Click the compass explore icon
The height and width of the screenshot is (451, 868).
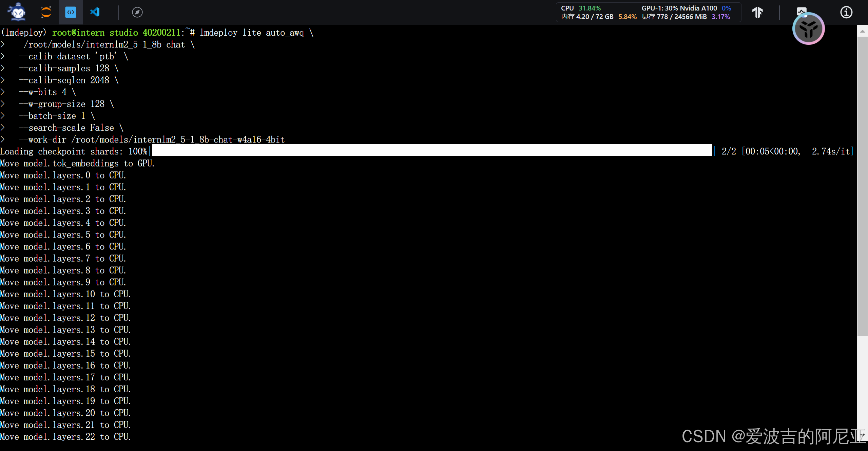pyautogui.click(x=137, y=12)
